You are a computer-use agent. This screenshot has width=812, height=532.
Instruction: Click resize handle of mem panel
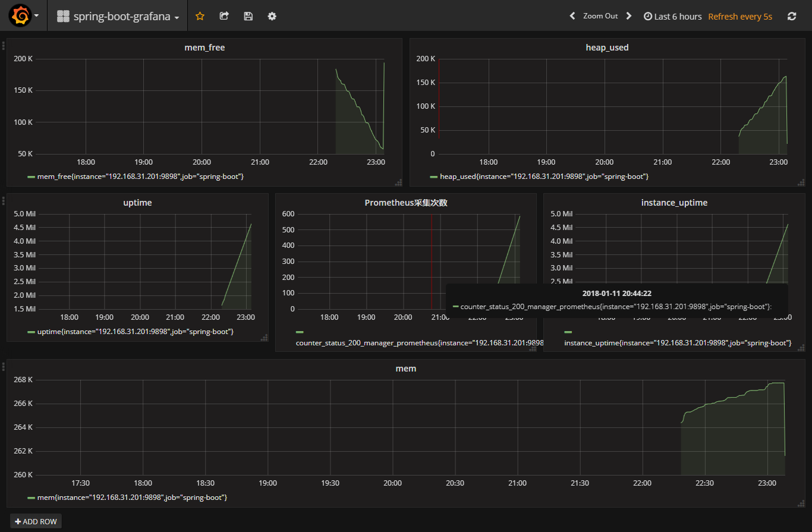(801, 503)
